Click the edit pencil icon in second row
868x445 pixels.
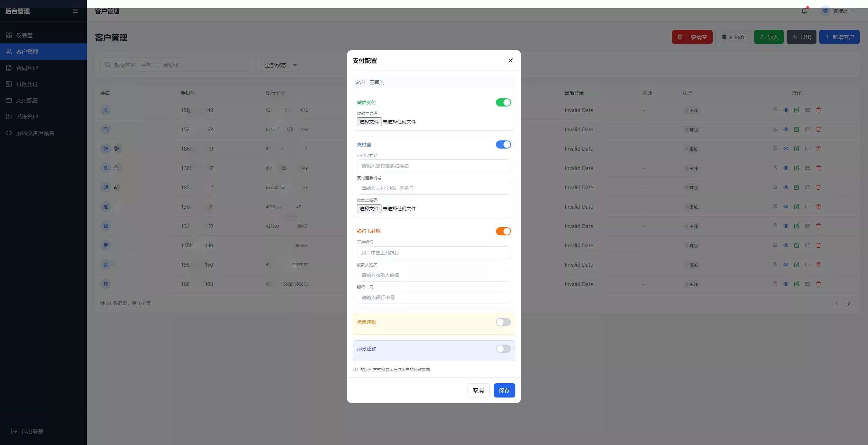pos(796,129)
